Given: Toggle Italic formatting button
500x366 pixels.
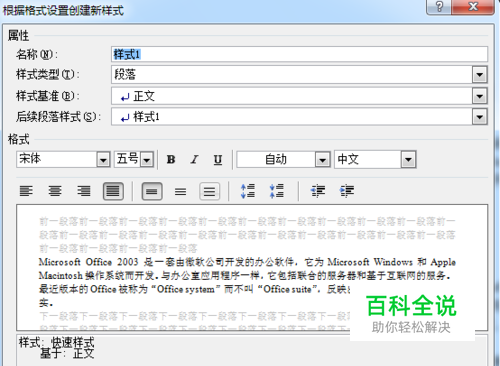Looking at the screenshot, I should point(194,160).
